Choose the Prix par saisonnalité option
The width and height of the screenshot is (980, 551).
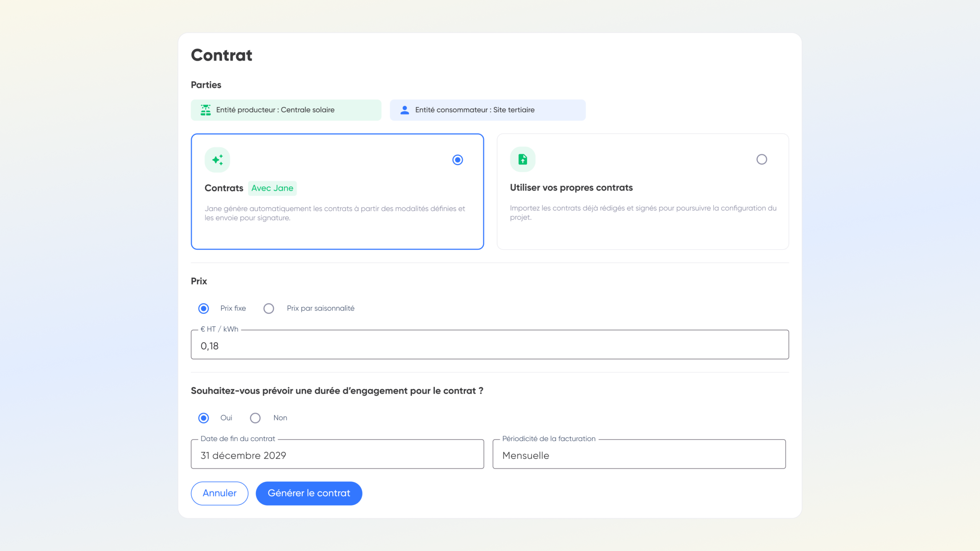click(x=269, y=308)
